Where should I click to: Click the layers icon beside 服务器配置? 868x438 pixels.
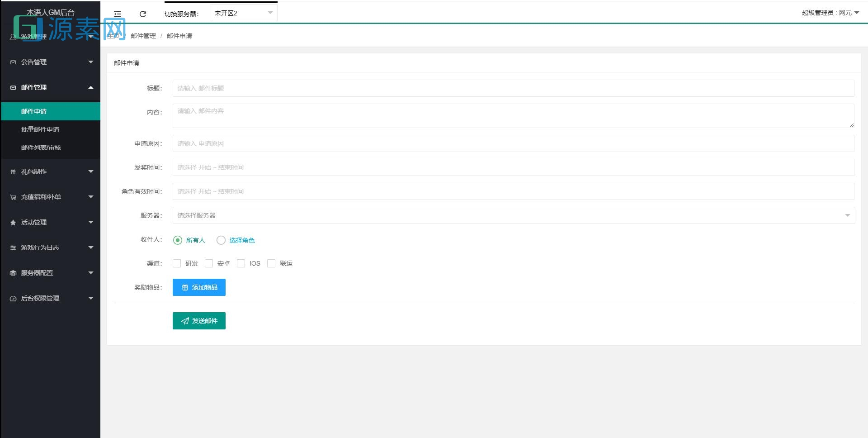[13, 273]
